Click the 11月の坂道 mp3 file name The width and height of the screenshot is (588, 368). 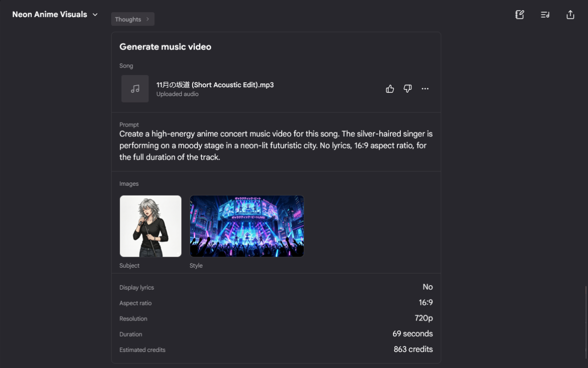coord(215,85)
